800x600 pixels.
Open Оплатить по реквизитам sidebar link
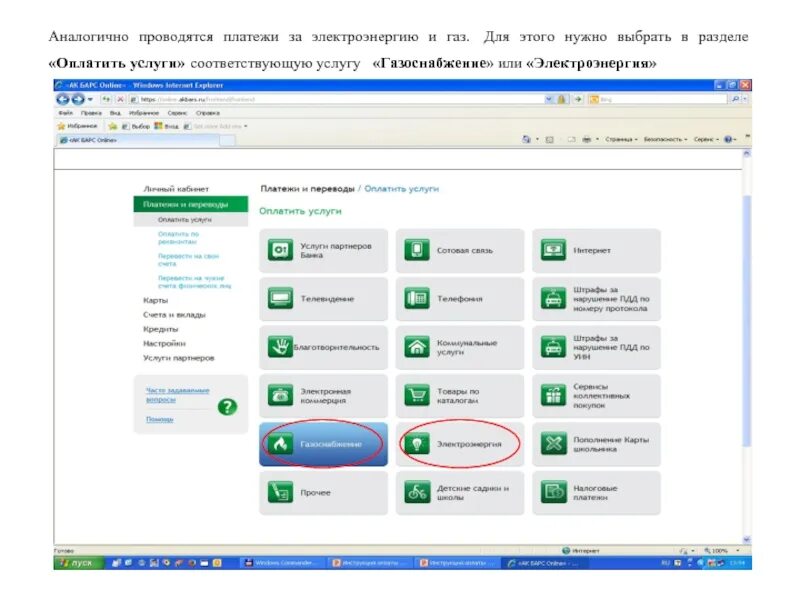pyautogui.click(x=178, y=238)
